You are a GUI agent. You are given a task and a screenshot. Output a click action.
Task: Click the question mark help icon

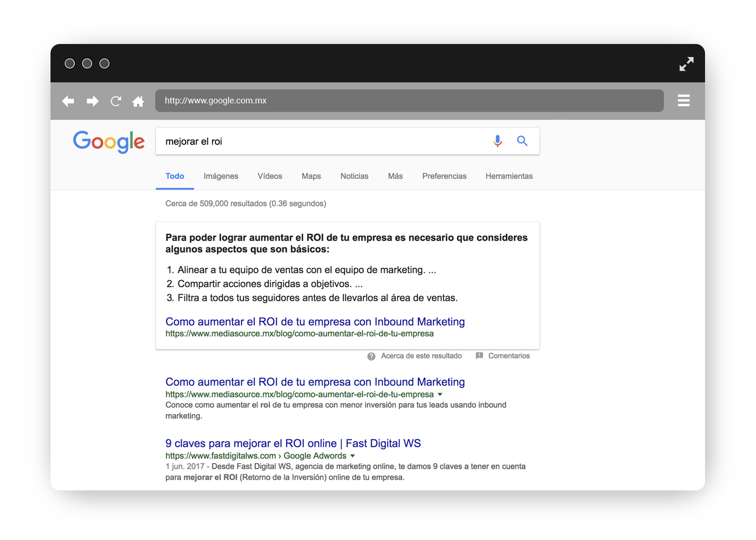coord(371,357)
